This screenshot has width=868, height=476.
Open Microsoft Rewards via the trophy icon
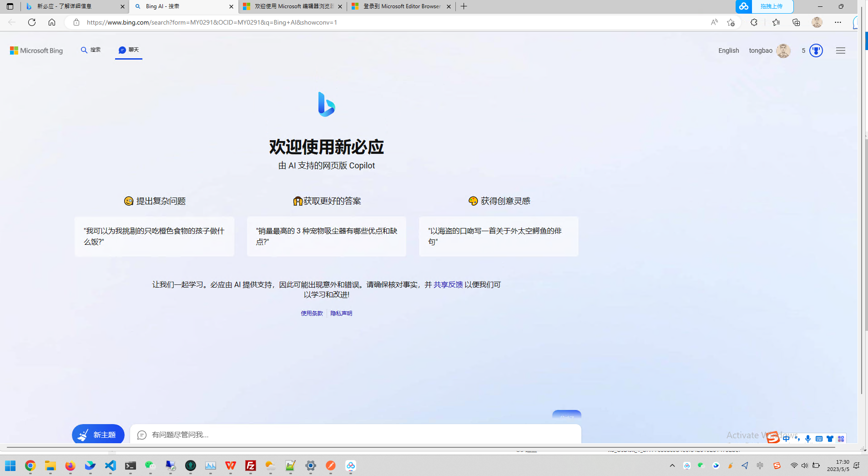(815, 51)
